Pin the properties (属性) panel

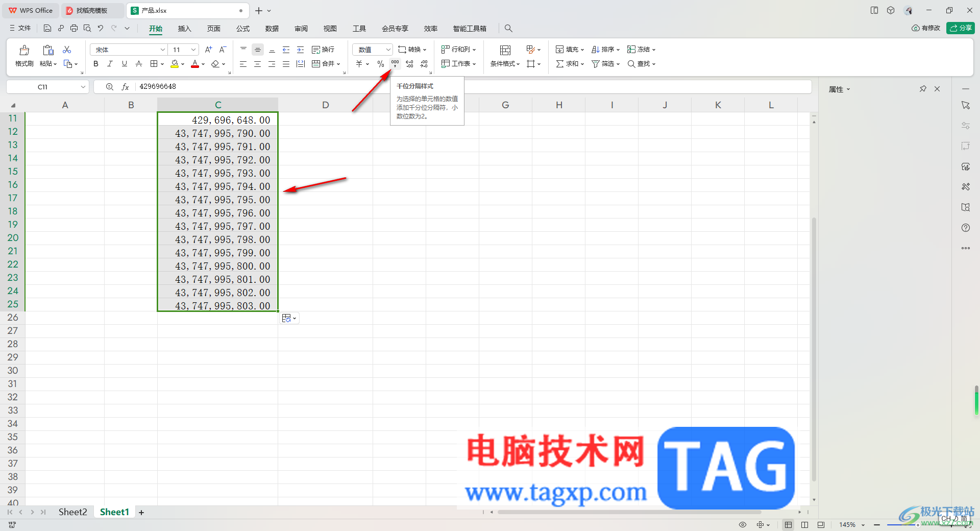click(923, 89)
